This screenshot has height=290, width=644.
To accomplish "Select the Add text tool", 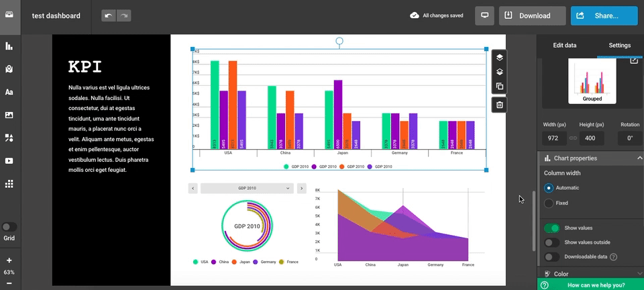I will click(x=9, y=92).
